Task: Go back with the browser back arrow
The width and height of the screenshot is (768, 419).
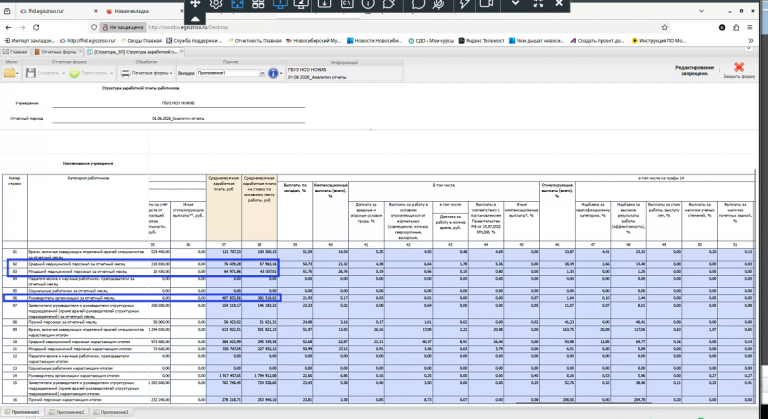Action: (8, 27)
